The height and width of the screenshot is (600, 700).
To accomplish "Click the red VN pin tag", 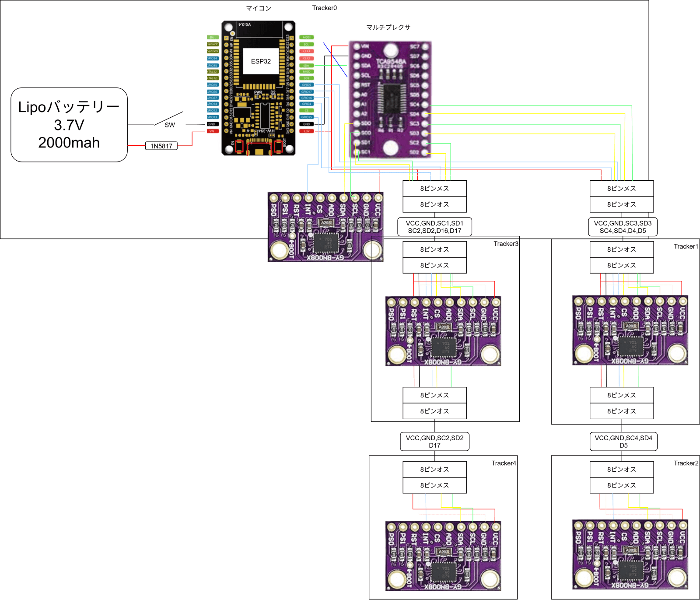I will tap(212, 131).
